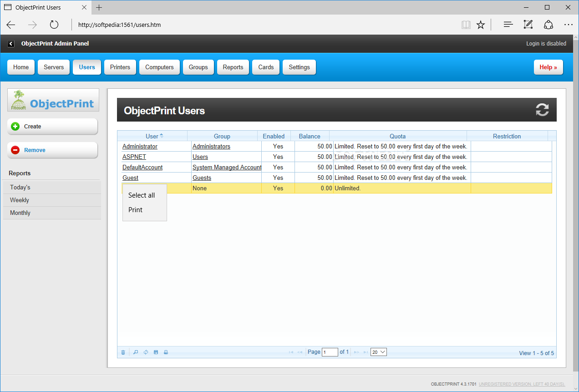Open the DefaultAccount user link
The width and height of the screenshot is (579, 392).
[142, 168]
